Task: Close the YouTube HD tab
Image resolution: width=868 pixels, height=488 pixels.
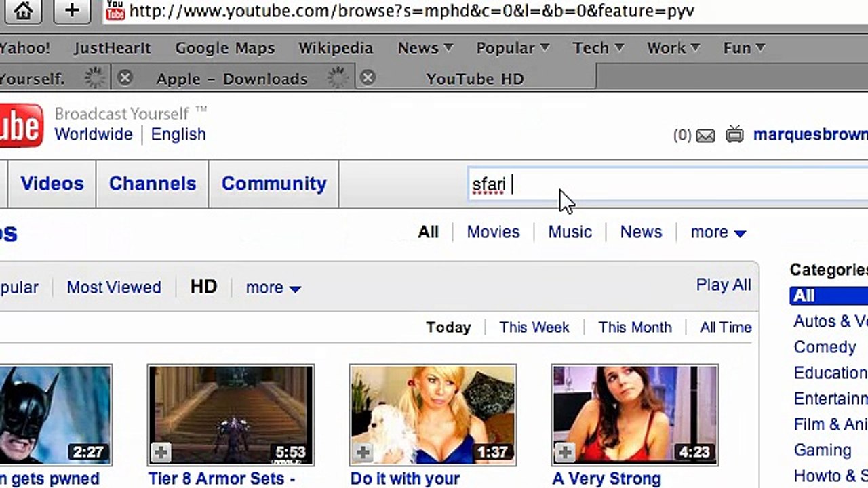Action: 368,78
